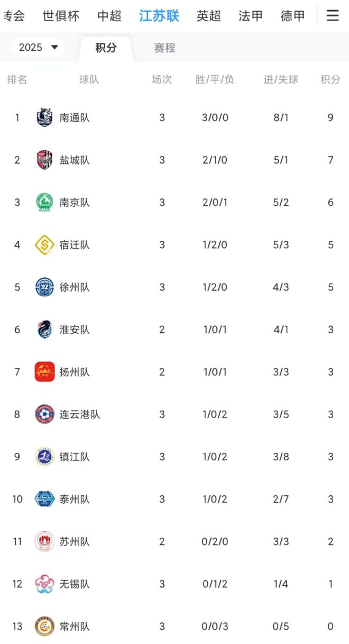
Task: Click the 南通队 team logo
Action: 44,117
